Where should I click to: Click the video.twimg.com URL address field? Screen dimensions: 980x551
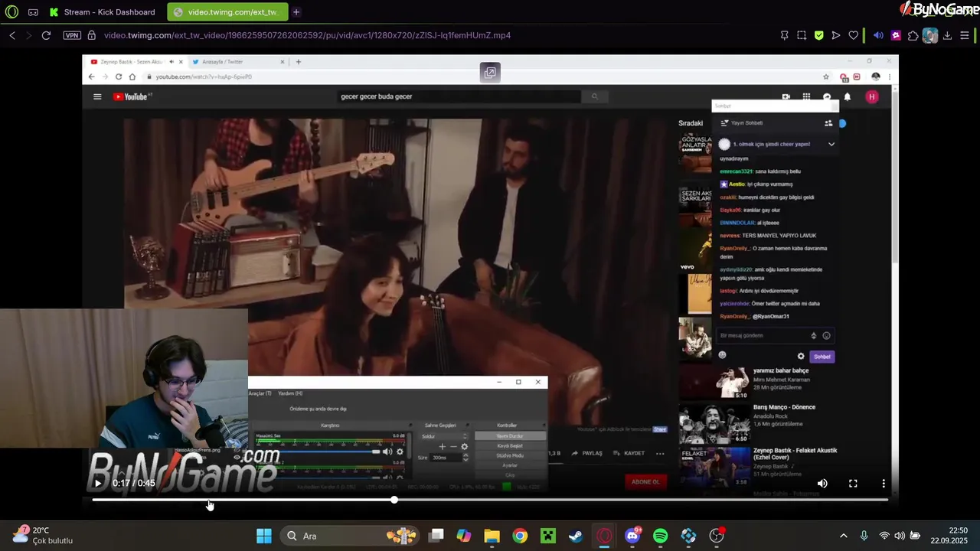(307, 35)
